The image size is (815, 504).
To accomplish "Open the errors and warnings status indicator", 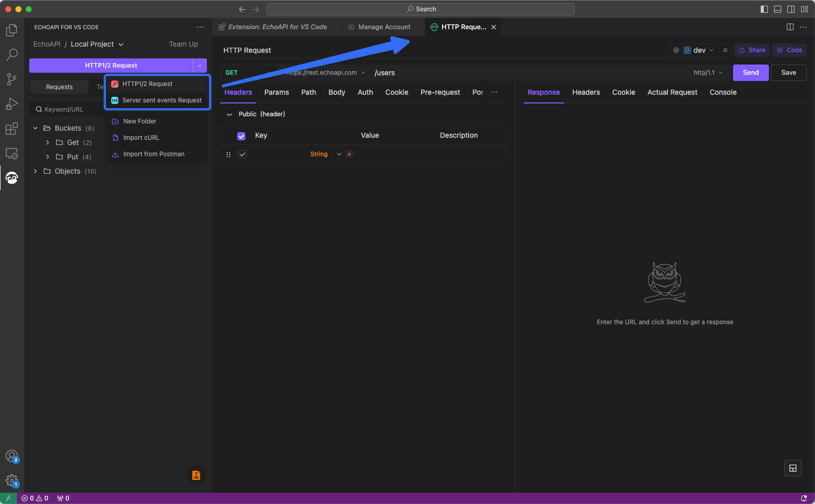I will 35,498.
